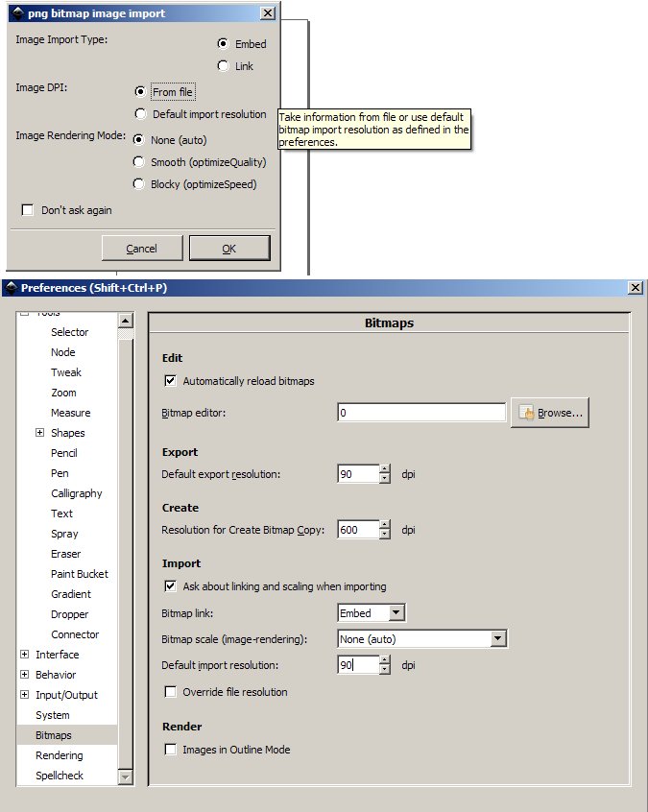
Task: Enable Override file resolution checkbox
Action: click(171, 692)
